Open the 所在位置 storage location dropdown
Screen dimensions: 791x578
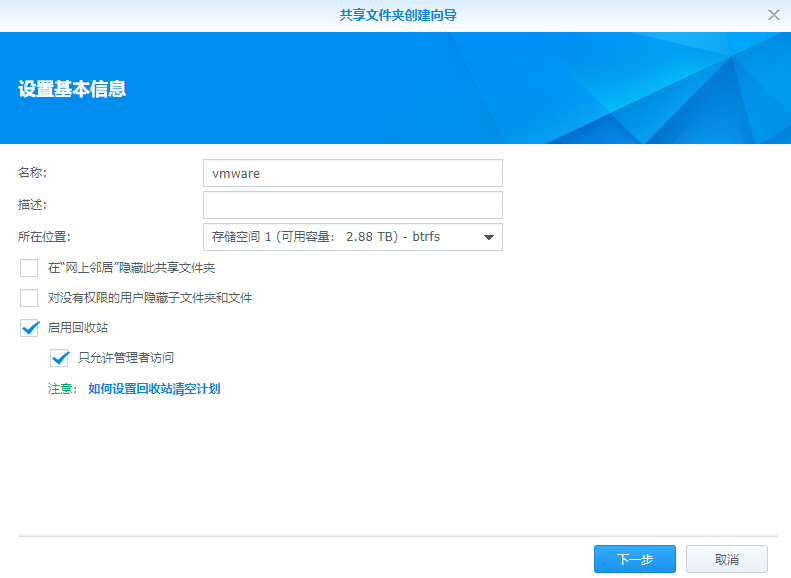[353, 237]
